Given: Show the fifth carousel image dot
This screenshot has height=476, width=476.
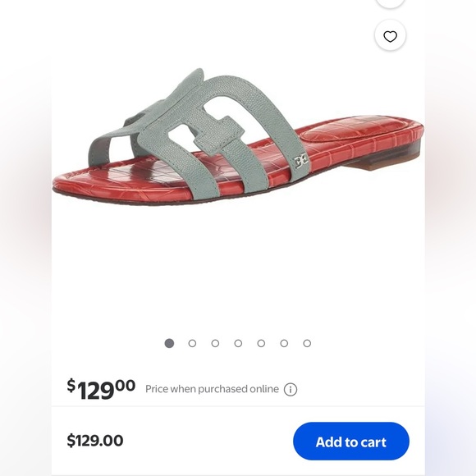Looking at the screenshot, I should pyautogui.click(x=261, y=343).
